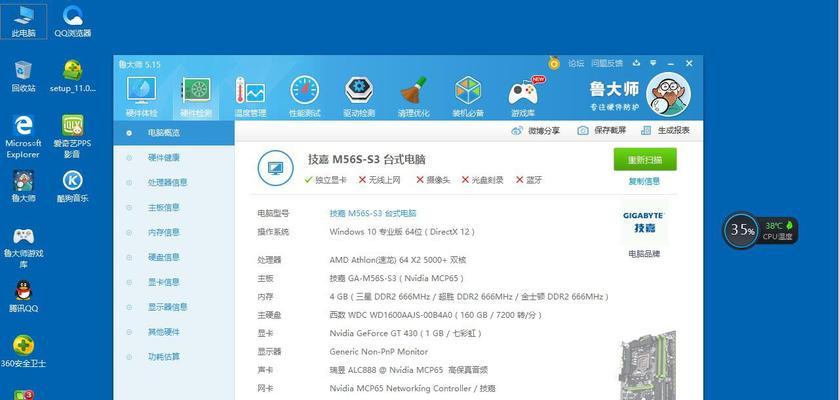Screen dimensions: 839x400
Task: Click the 35% usage floating widget
Action: coord(742,230)
